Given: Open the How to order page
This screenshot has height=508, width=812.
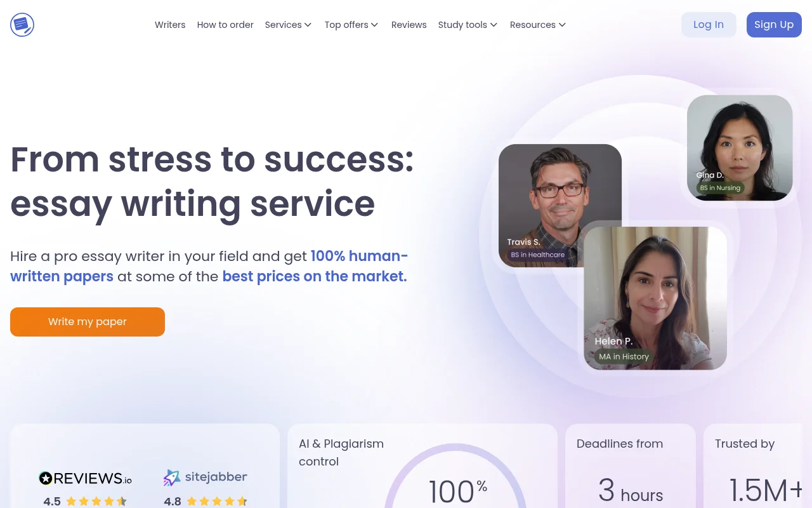Looking at the screenshot, I should coord(225,25).
